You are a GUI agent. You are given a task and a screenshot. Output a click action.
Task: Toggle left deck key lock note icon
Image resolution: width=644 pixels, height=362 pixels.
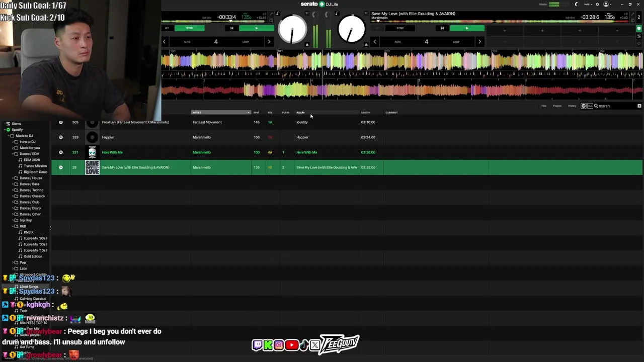[277, 14]
